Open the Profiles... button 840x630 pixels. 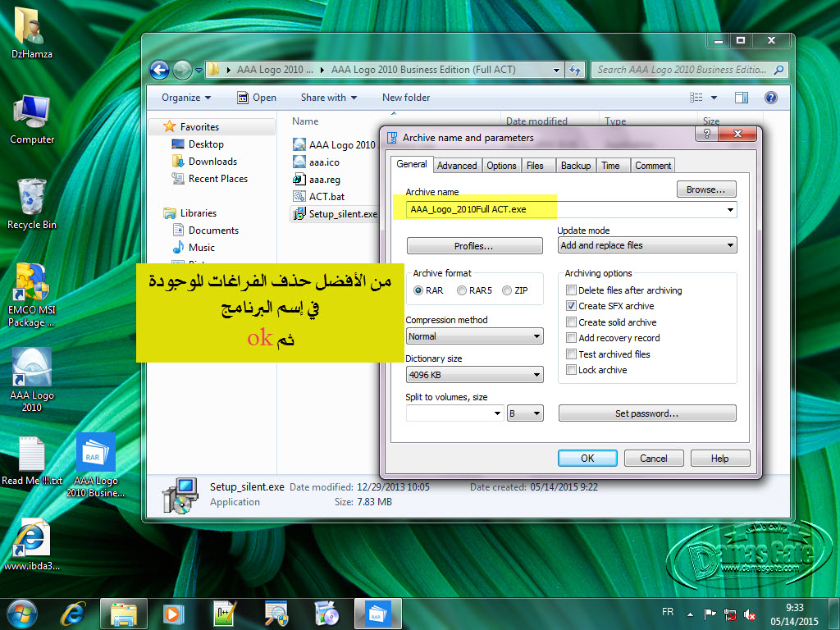coord(475,246)
